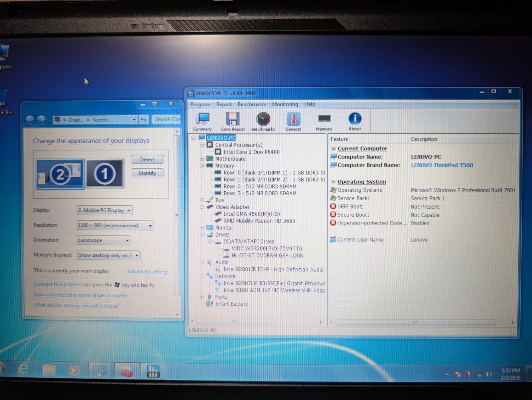Click the Search Control Panel field
This screenshot has height=400, width=532.
[x=167, y=119]
